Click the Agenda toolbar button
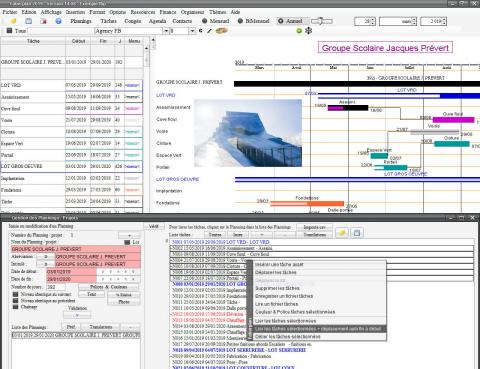Image resolution: width=480 pixels, height=369 pixels. click(x=157, y=21)
